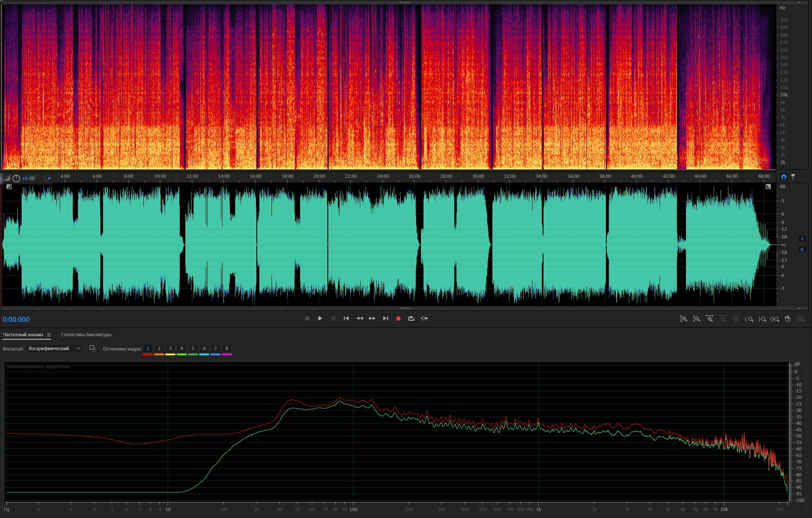Viewport: 812px width, 518px height.
Task: Open the Масштаб Логарифмический dropdown
Action: [54, 348]
